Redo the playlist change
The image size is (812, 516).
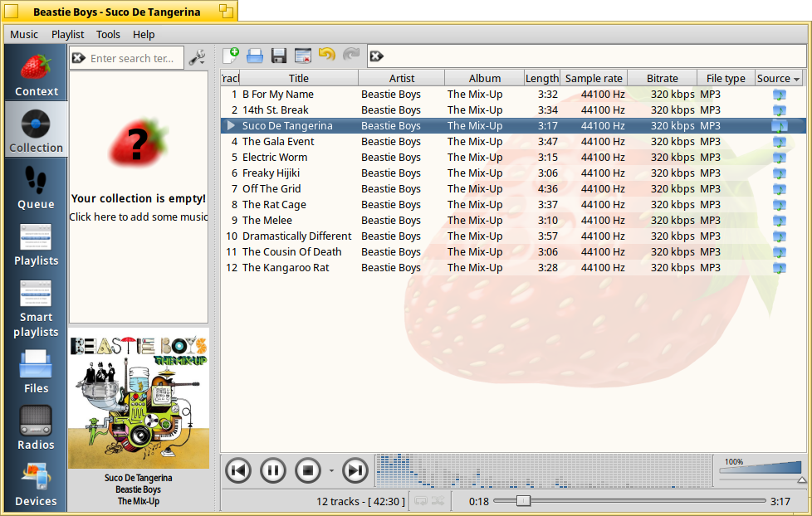pyautogui.click(x=351, y=56)
